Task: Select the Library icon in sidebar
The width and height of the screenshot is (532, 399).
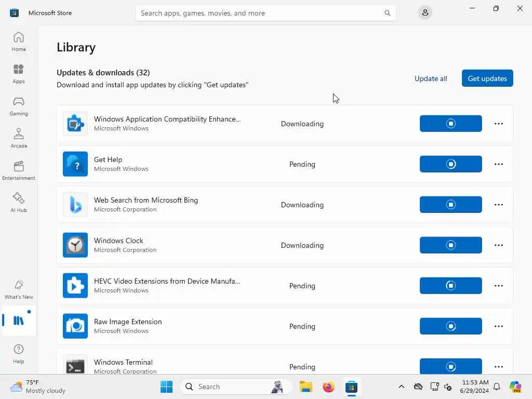Action: 19,320
